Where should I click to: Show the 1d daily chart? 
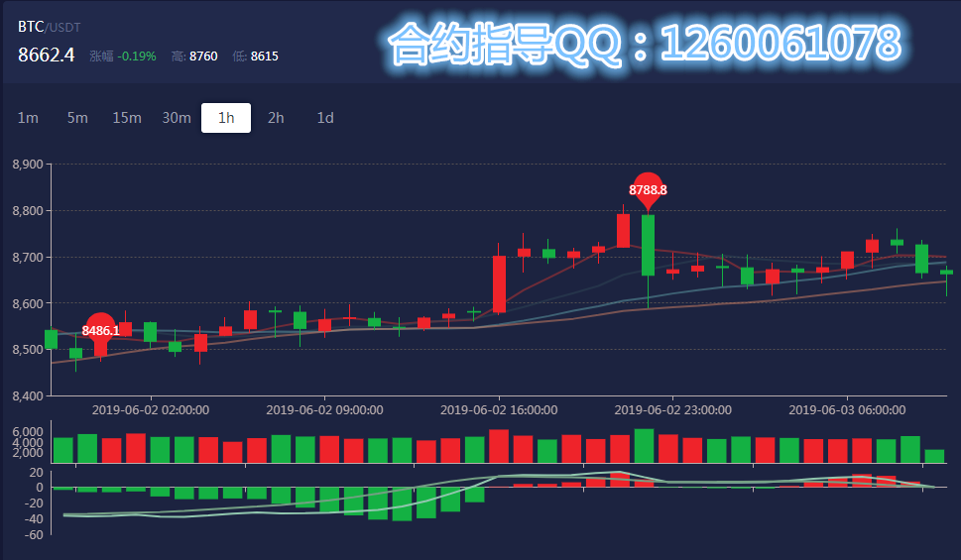pyautogui.click(x=325, y=118)
